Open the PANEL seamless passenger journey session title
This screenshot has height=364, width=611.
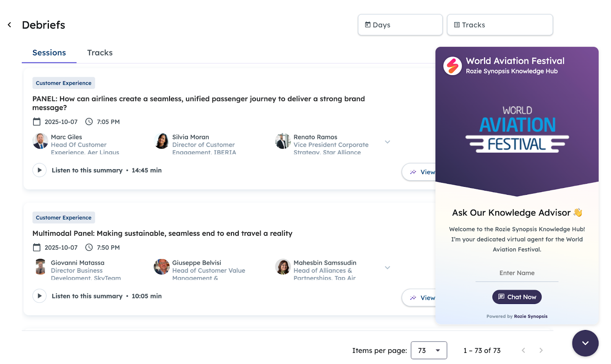coord(199,103)
